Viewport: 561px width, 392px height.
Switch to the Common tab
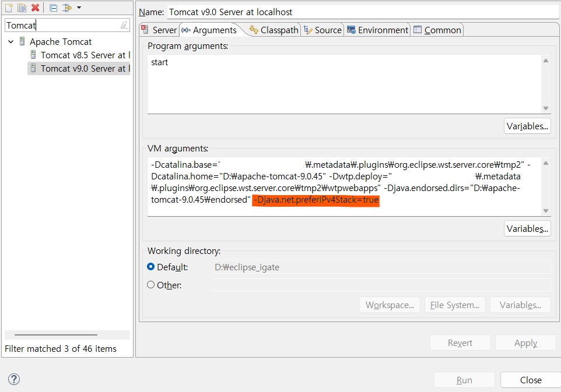437,30
